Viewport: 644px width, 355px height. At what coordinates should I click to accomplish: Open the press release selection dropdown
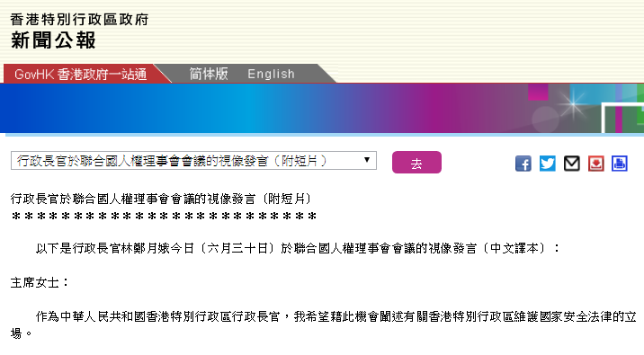click(x=193, y=161)
